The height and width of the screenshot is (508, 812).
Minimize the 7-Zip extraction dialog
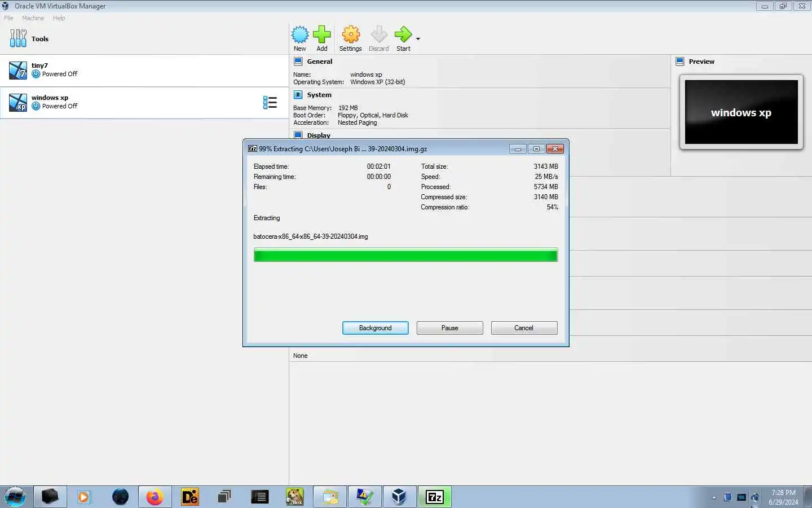pos(518,149)
